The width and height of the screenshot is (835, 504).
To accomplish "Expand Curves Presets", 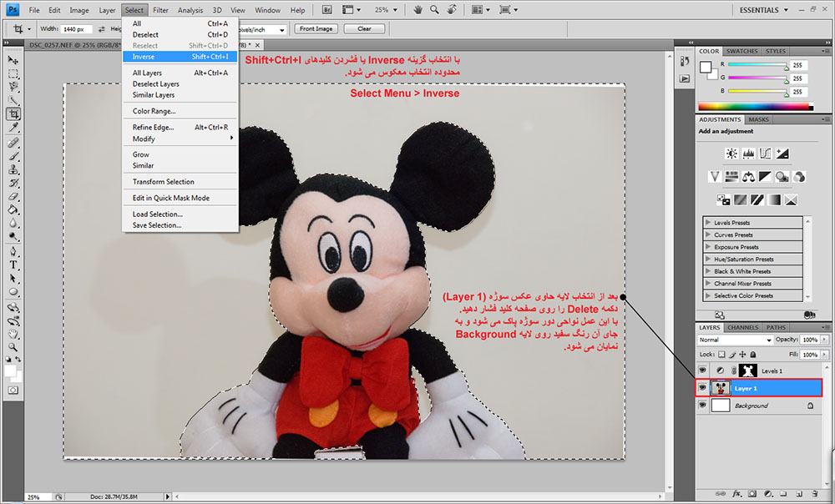I will coord(708,234).
